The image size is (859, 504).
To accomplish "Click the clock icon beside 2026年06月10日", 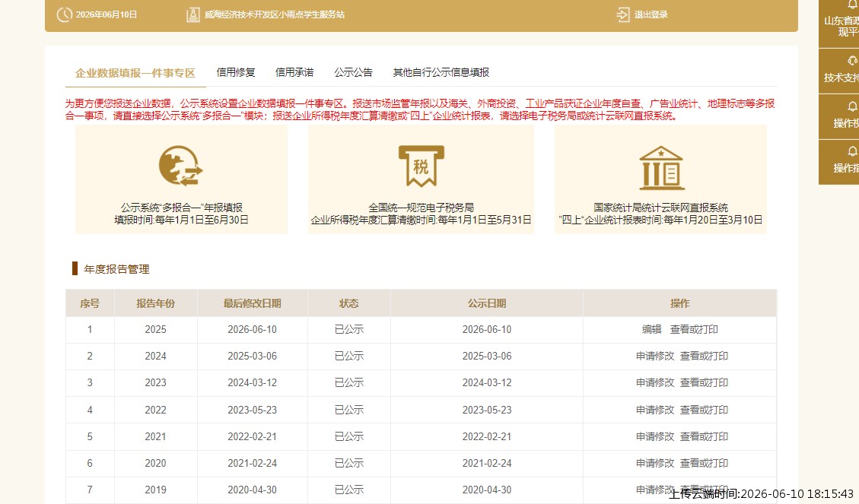I will point(64,14).
